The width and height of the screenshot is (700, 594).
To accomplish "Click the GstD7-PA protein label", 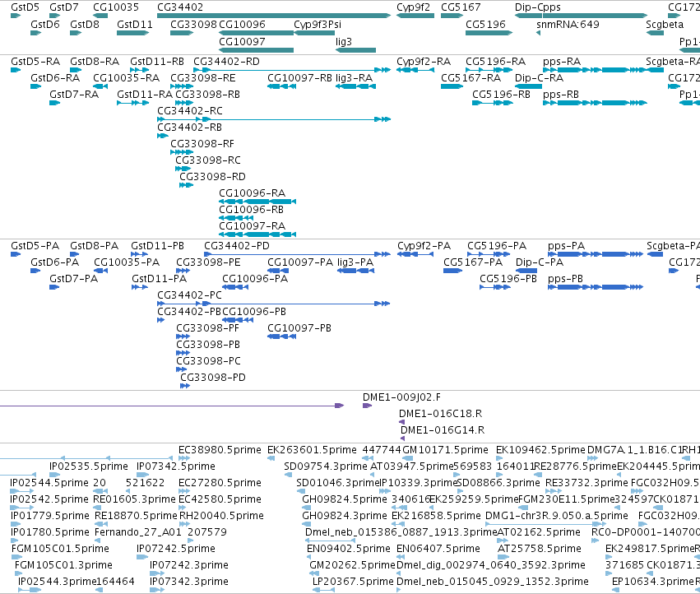I will (x=74, y=279).
